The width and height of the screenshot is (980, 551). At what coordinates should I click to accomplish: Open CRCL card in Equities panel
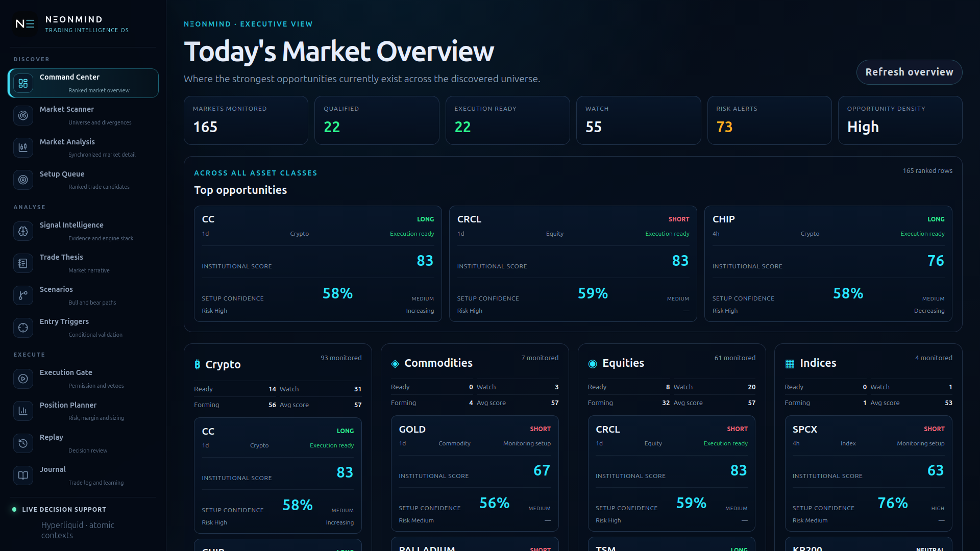point(672,473)
